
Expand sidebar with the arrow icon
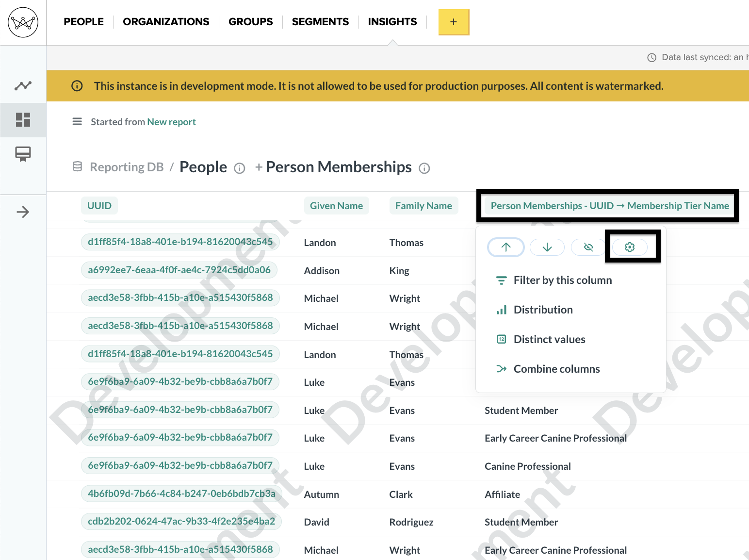pyautogui.click(x=23, y=212)
